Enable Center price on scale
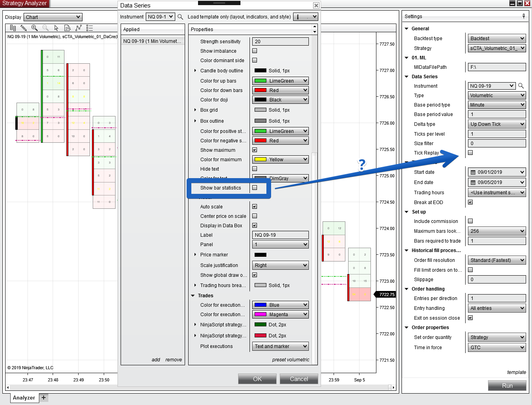This screenshot has height=405, width=532. [x=255, y=216]
